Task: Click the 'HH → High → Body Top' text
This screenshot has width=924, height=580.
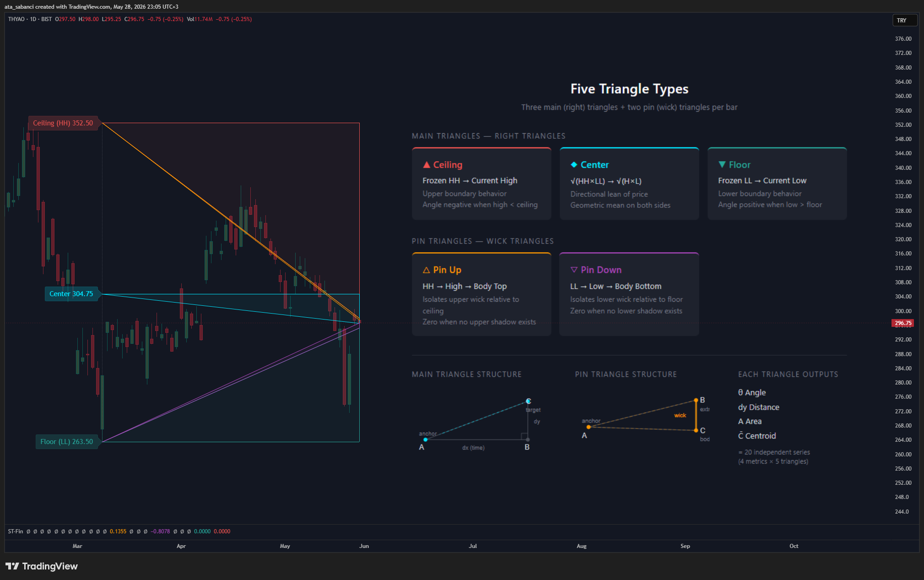Action: click(465, 287)
